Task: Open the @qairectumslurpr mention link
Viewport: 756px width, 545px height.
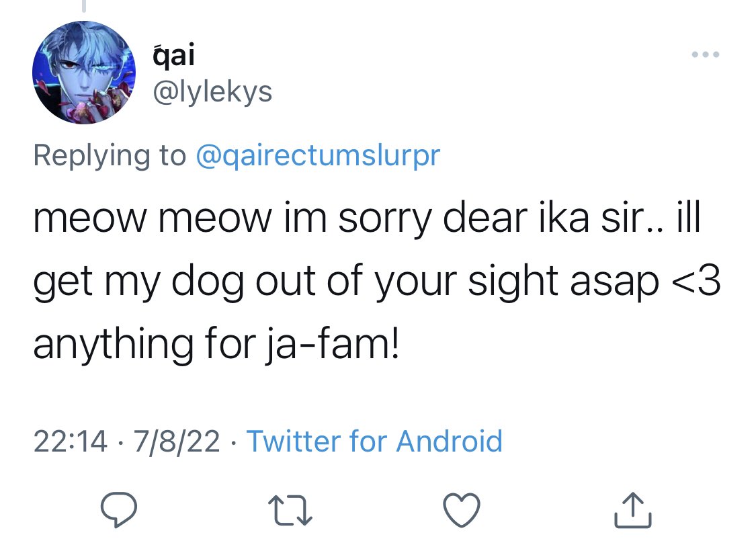Action: pyautogui.click(x=318, y=155)
